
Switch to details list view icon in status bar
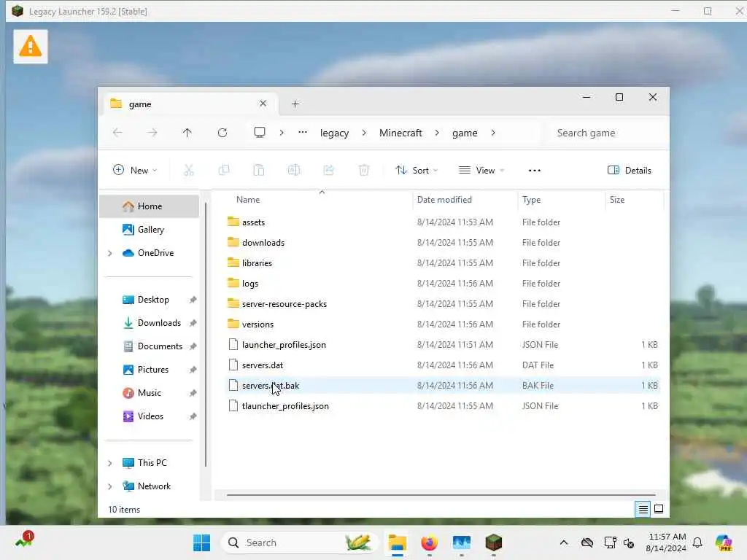coord(643,510)
